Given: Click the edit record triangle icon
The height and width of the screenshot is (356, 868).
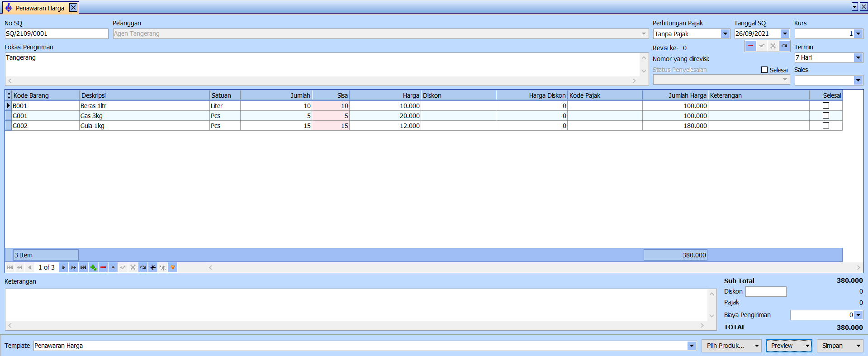Looking at the screenshot, I should (113, 267).
